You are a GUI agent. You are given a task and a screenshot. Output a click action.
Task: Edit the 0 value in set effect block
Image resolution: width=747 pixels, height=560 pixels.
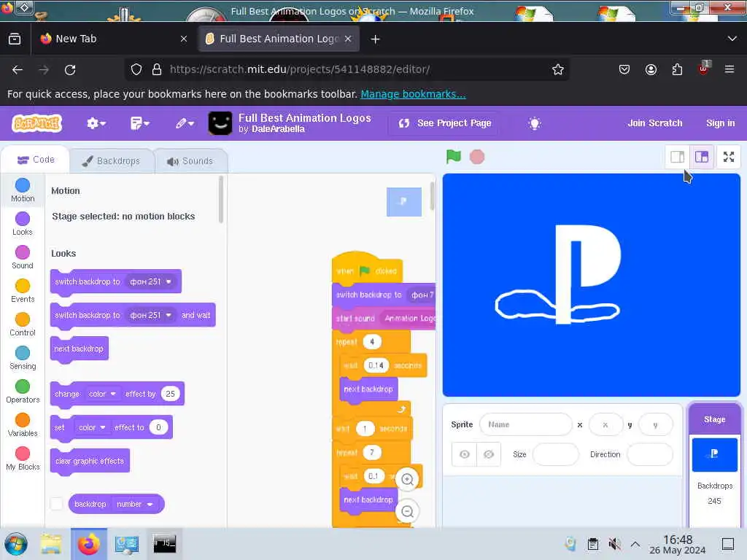coord(158,427)
